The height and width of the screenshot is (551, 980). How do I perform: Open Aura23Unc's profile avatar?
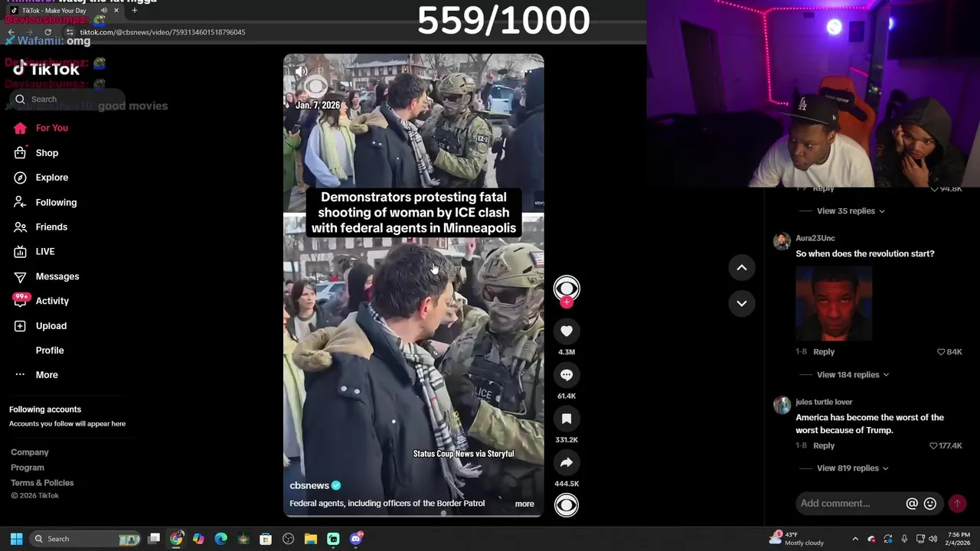pyautogui.click(x=782, y=242)
